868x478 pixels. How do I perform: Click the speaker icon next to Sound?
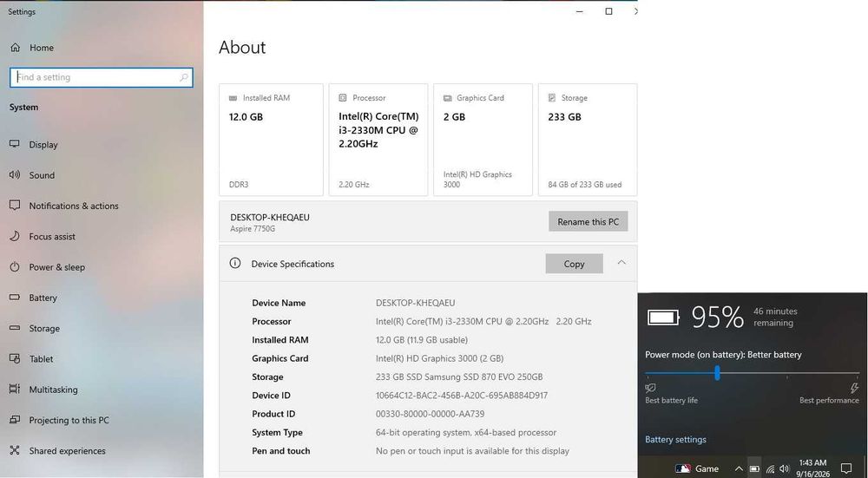pos(15,175)
